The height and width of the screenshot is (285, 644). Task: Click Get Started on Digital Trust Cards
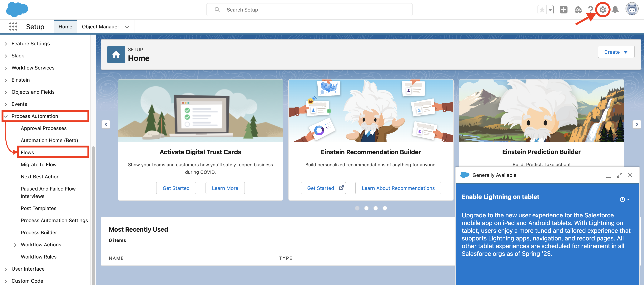click(x=176, y=188)
